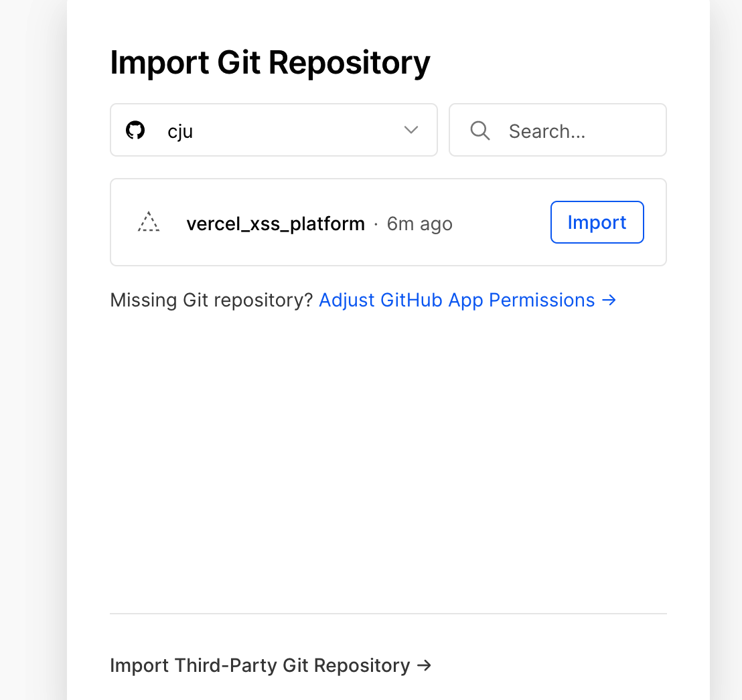Image resolution: width=742 pixels, height=700 pixels.
Task: Select the vercel_xss_platform repository name
Action: [275, 224]
